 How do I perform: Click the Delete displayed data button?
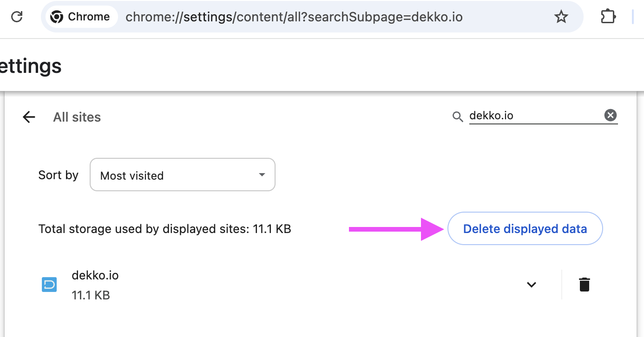click(x=525, y=229)
